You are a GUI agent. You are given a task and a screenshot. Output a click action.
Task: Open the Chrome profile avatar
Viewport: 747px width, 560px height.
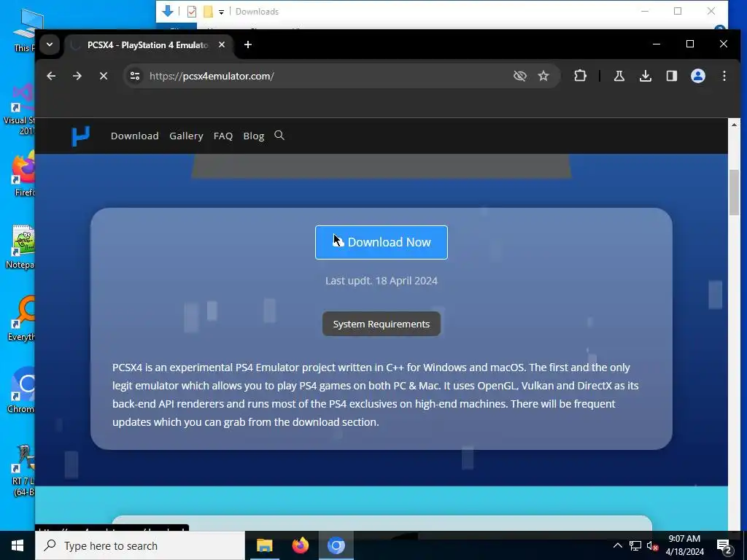point(698,76)
